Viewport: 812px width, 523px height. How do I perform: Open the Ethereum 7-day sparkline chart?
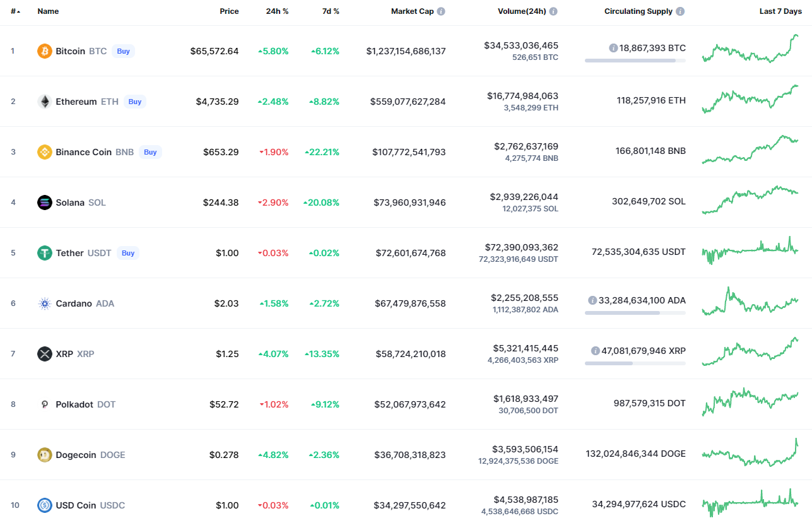tap(750, 99)
